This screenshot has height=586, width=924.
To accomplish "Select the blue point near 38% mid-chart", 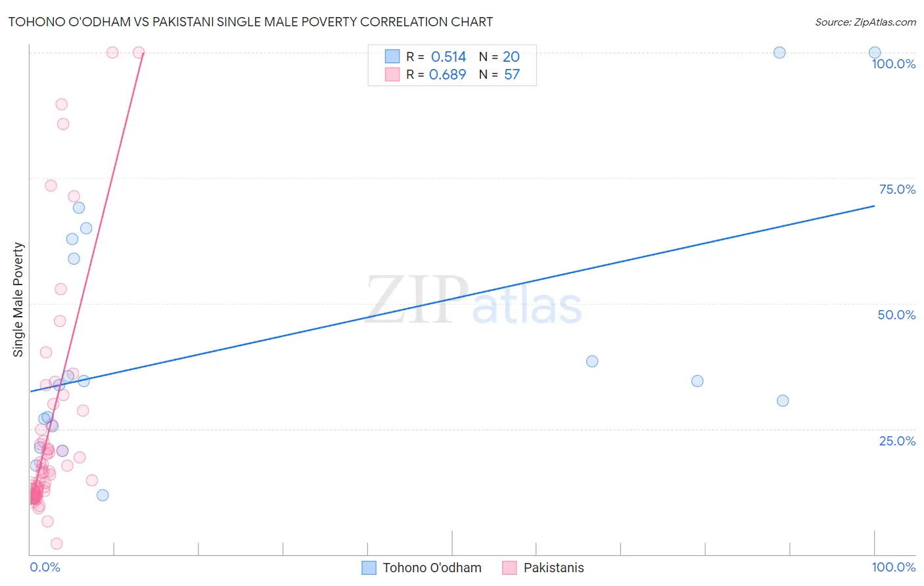I will pyautogui.click(x=592, y=361).
